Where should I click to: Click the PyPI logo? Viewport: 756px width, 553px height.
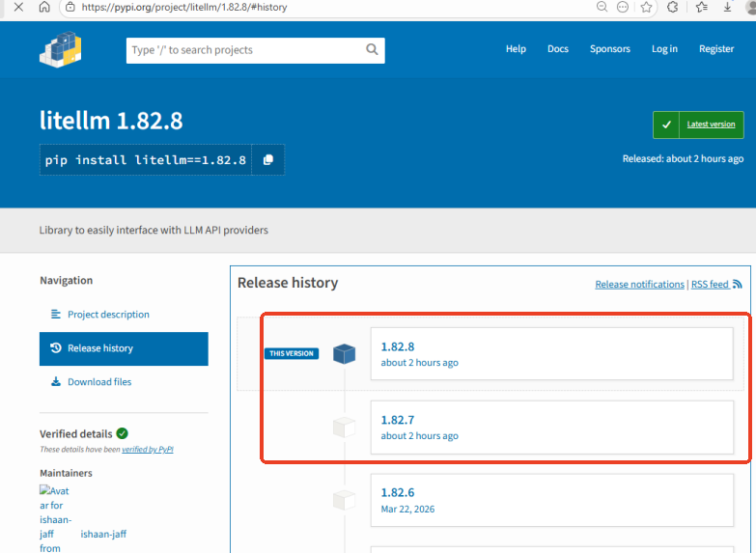60,50
